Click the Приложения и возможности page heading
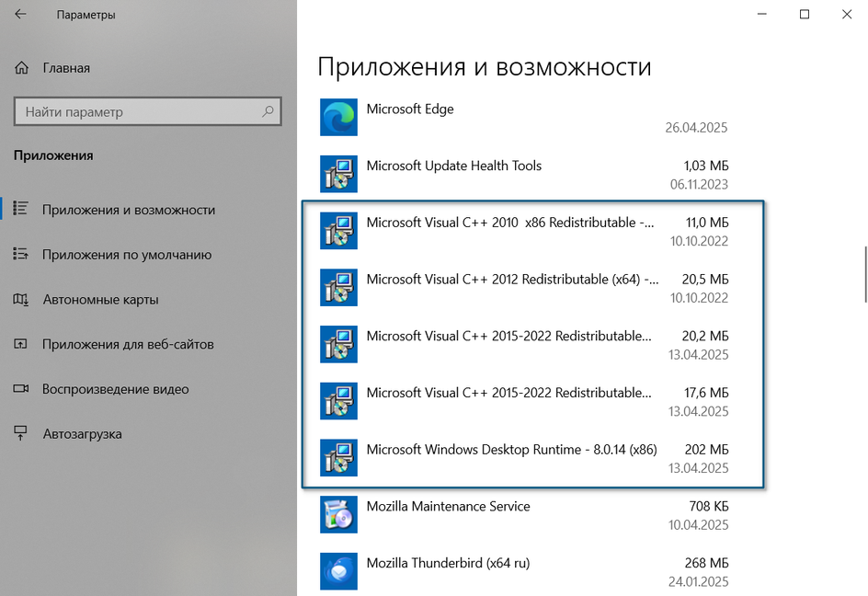This screenshot has height=596, width=868. point(485,67)
